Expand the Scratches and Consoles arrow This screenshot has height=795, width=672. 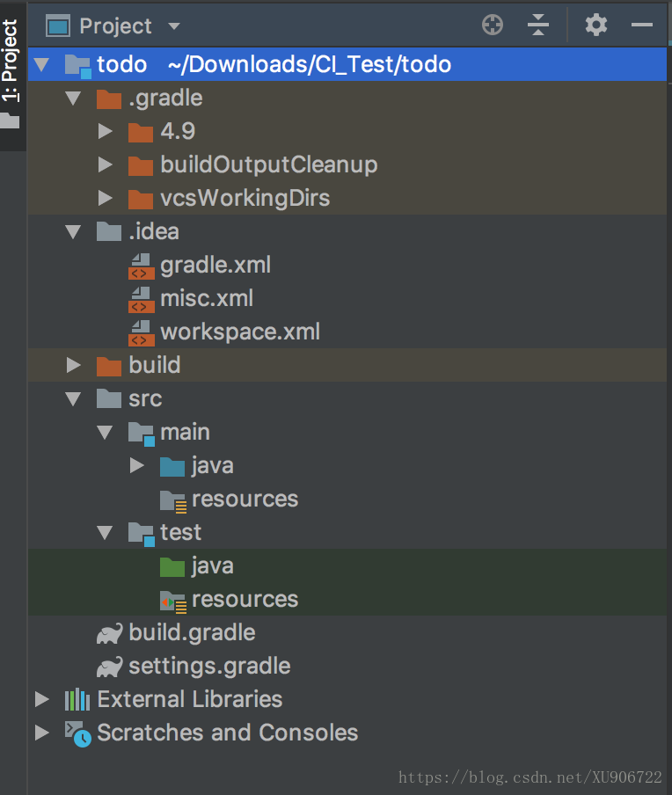click(42, 733)
